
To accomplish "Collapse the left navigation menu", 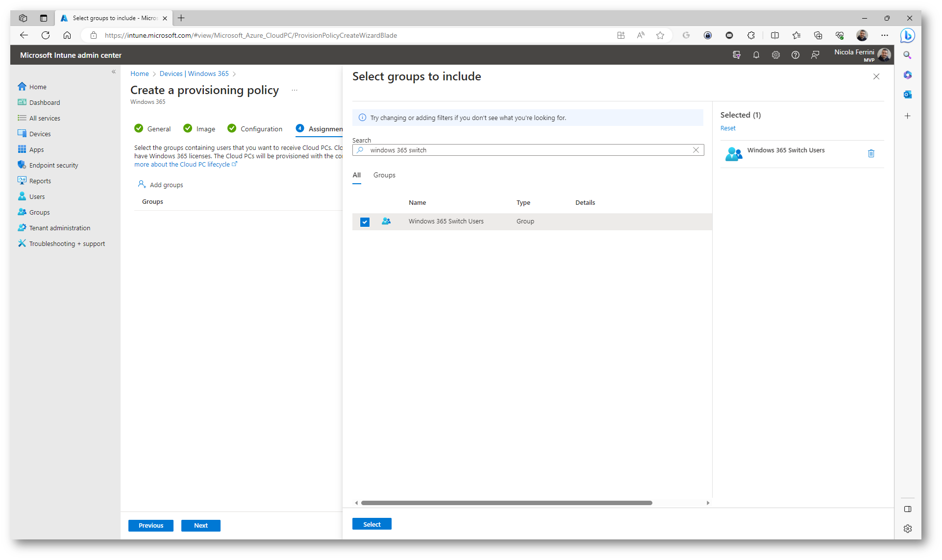I will coord(114,72).
